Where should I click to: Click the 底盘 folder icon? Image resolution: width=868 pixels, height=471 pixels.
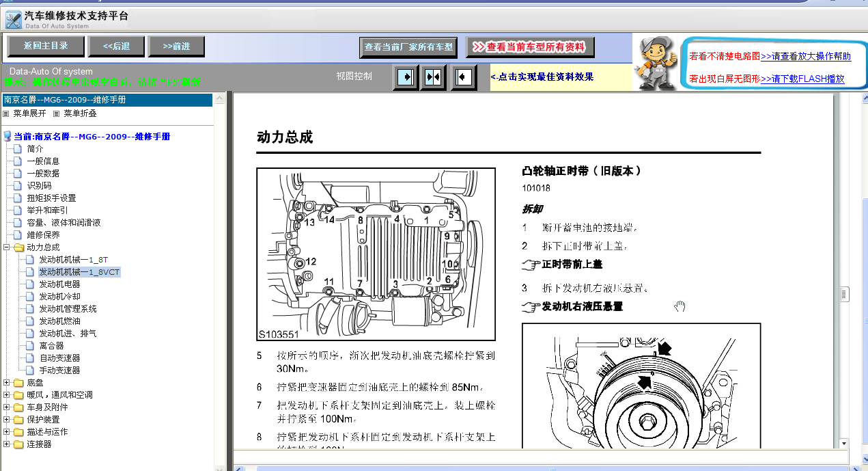click(18, 383)
